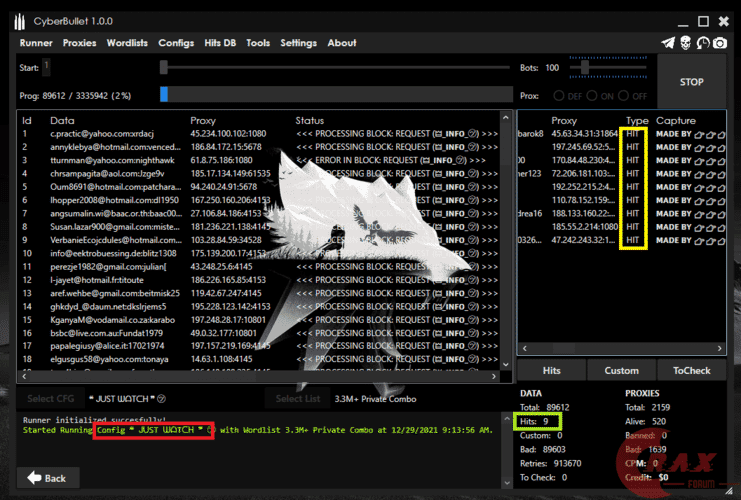
Task: Click hit row with proxy 185.55.2.214:1080
Action: pos(621,227)
